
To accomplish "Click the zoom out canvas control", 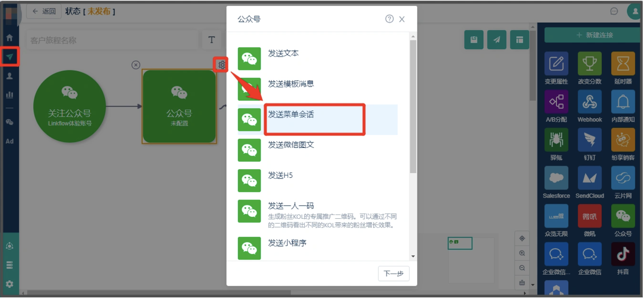I will tap(522, 268).
